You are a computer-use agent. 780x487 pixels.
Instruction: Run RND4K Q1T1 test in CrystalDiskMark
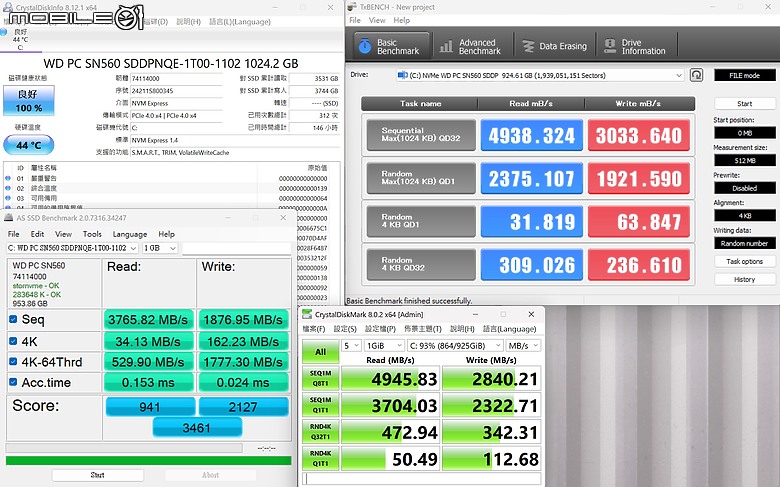point(320,459)
